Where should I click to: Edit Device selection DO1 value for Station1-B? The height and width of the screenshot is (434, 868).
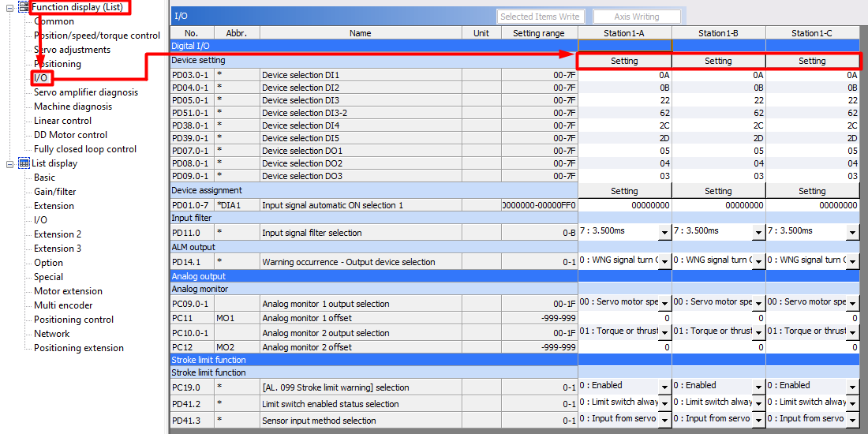(719, 151)
